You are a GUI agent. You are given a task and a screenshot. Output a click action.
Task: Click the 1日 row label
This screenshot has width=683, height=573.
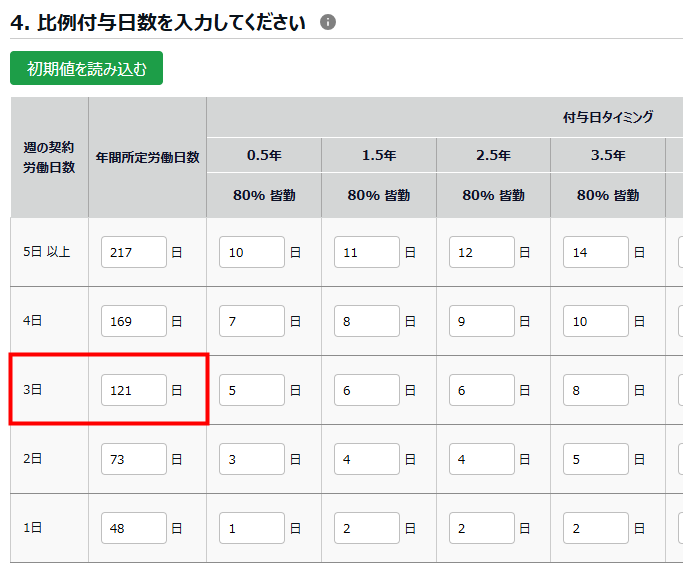click(x=33, y=528)
